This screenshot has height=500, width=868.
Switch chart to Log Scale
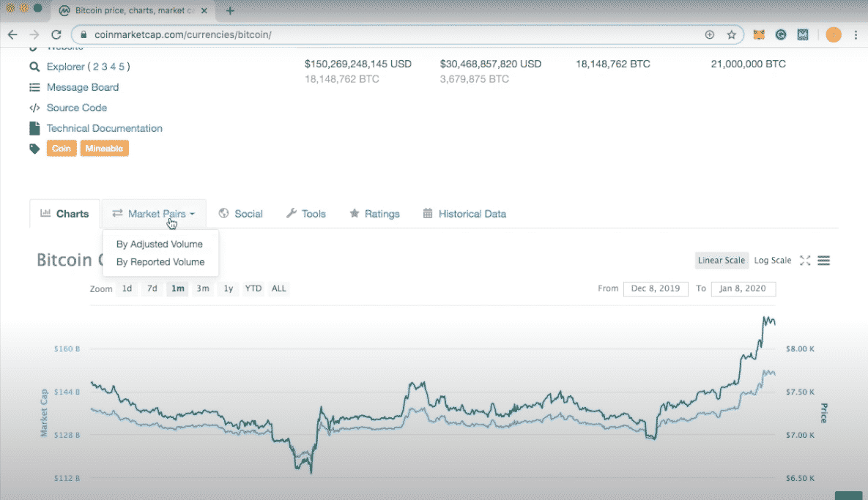click(772, 261)
